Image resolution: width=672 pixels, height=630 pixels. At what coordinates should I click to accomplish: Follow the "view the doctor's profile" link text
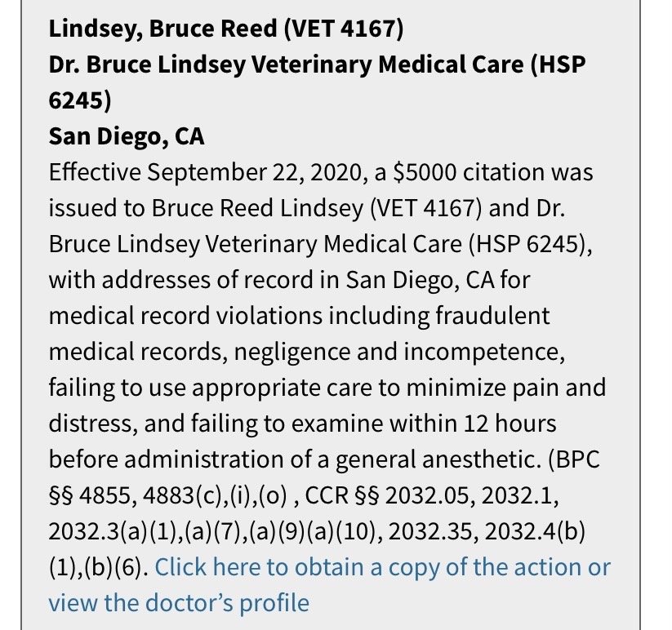click(x=179, y=603)
